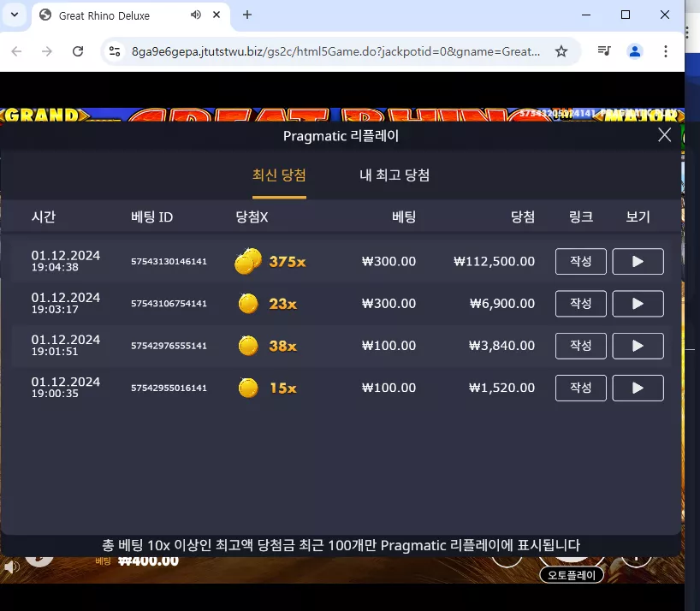This screenshot has width=700, height=611.
Task: Open site information icon in address bar
Action: (x=115, y=51)
